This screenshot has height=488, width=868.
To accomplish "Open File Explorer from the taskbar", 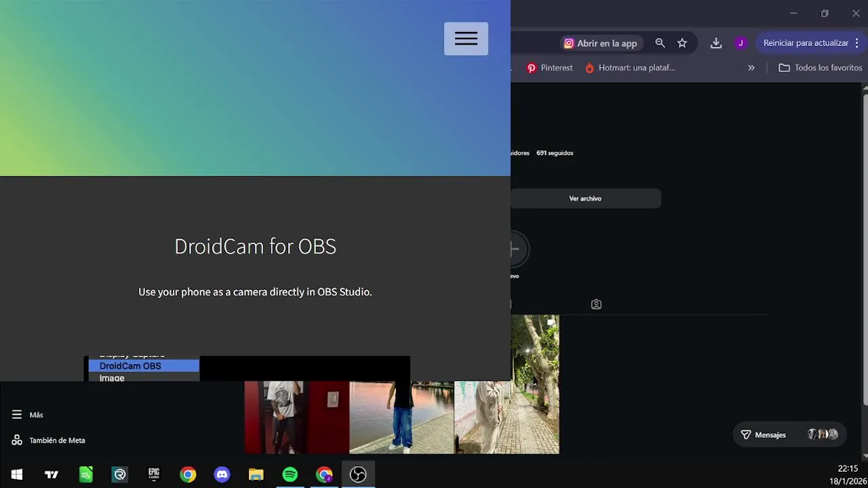I will pos(256,474).
